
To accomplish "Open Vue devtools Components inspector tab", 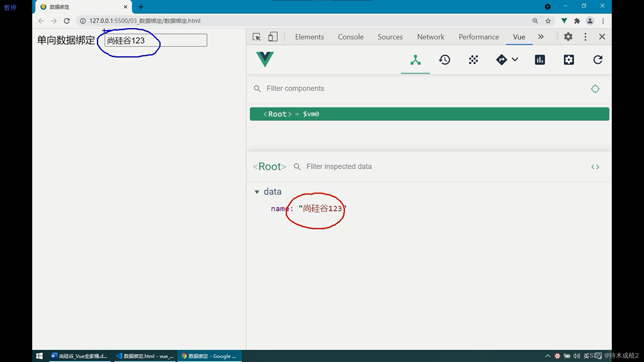I will pos(415,60).
